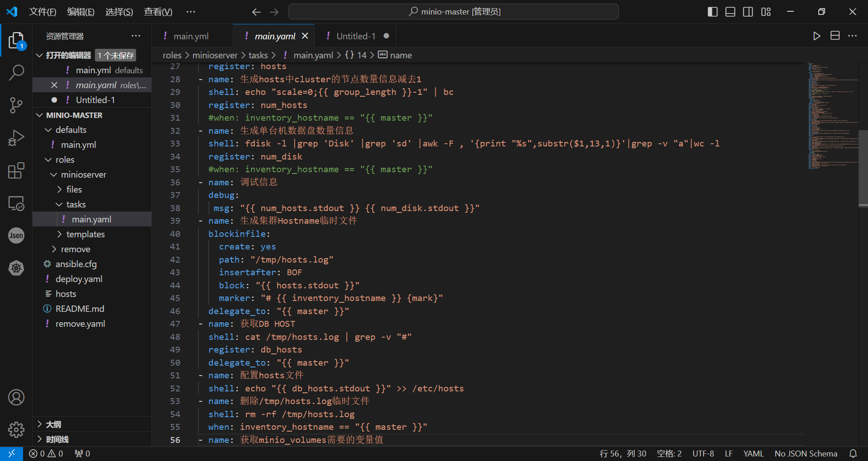Click the minimap code overview
The height and width of the screenshot is (461, 868).
833,118
